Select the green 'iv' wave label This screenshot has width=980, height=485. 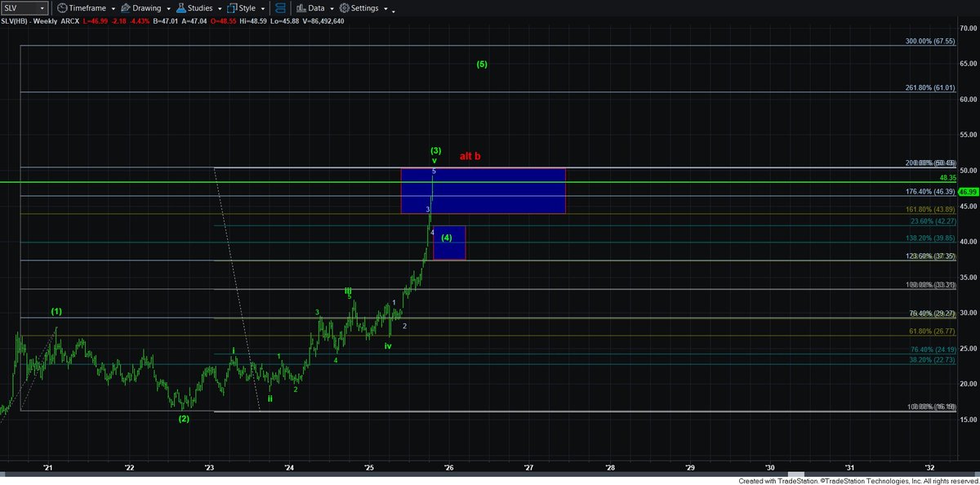click(388, 346)
